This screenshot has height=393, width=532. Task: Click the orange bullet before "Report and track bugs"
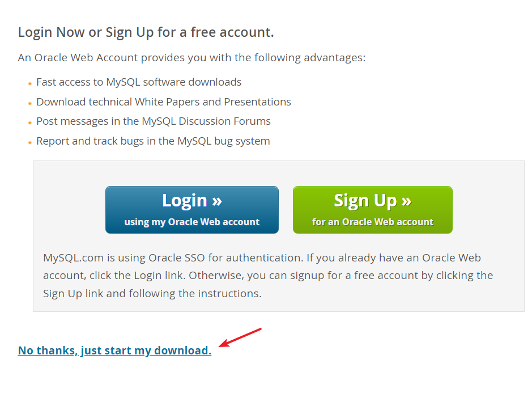30,143
